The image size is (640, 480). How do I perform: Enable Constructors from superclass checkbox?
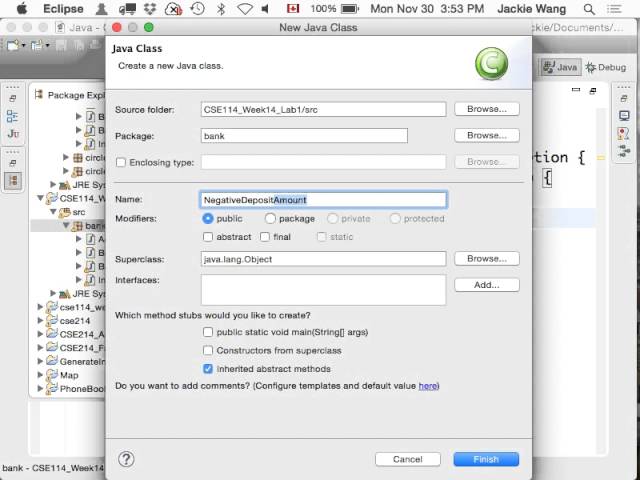click(208, 350)
